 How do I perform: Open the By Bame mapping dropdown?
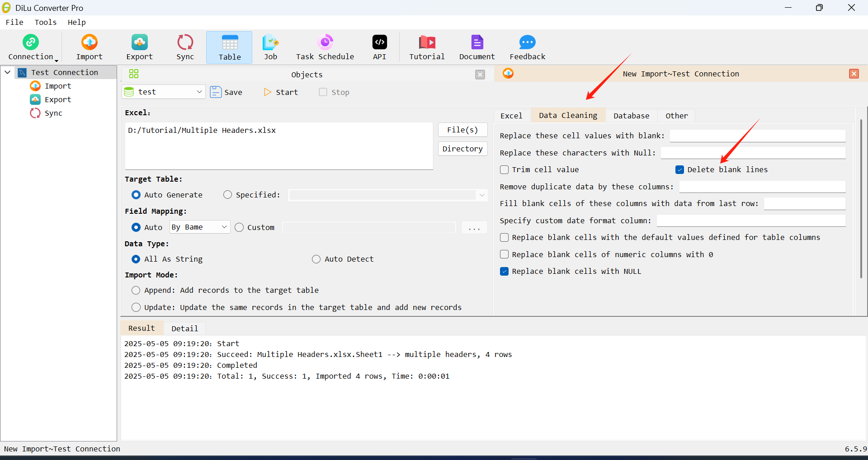click(200, 227)
